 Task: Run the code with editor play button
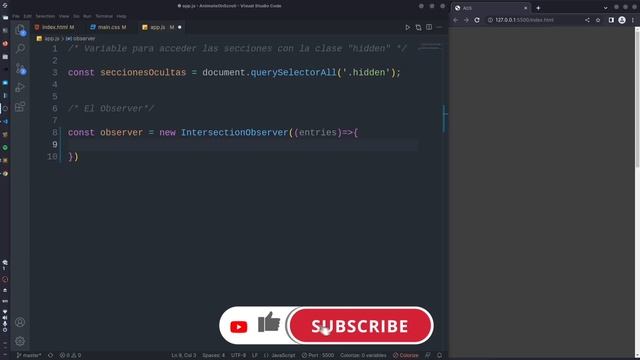(x=407, y=27)
